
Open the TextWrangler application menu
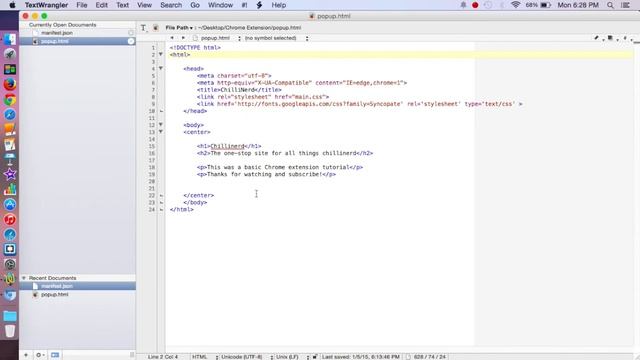pos(47,5)
